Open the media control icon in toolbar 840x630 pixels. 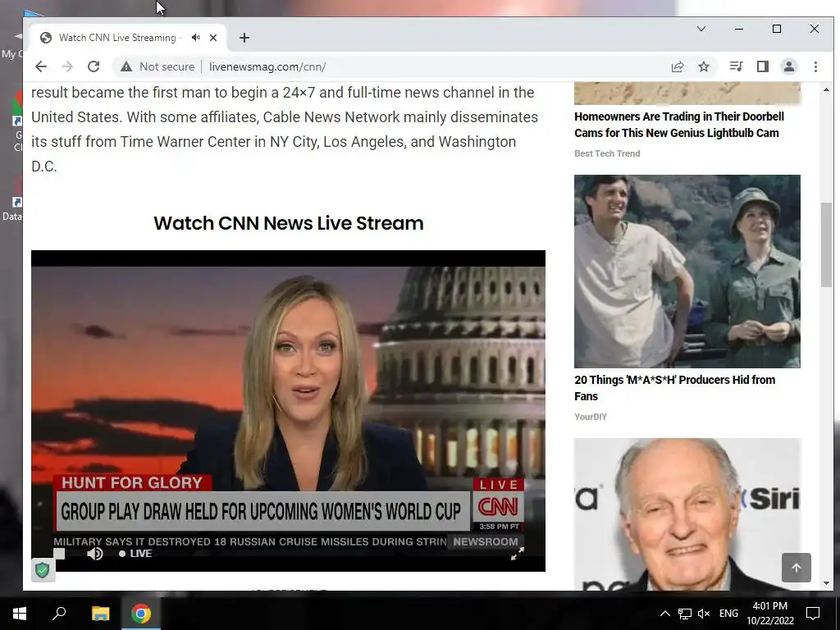(x=736, y=66)
